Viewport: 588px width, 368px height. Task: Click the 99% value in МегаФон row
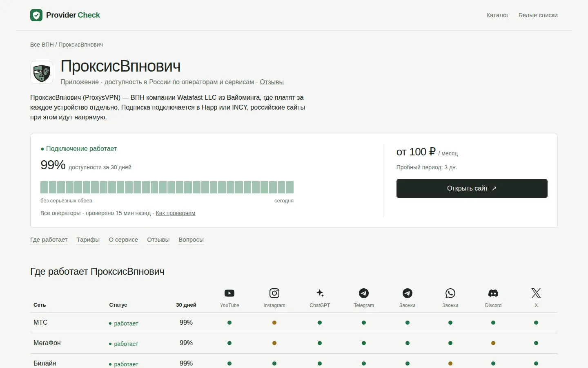186,343
